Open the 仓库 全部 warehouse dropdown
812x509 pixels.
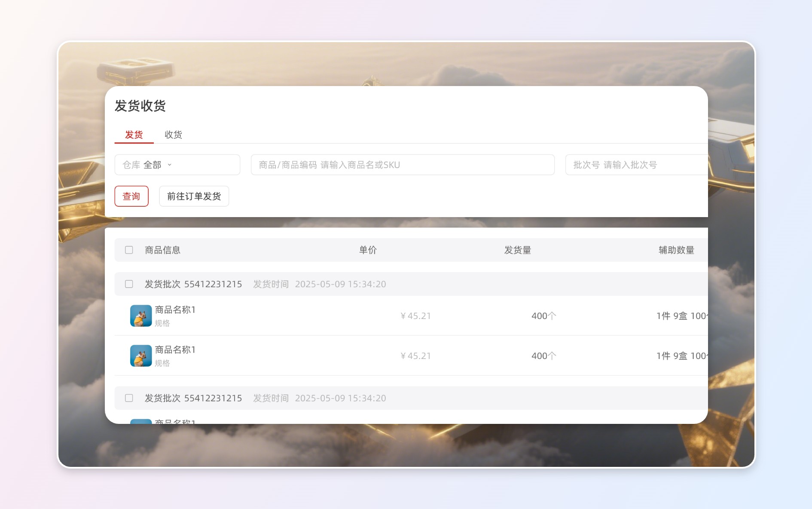click(x=177, y=165)
